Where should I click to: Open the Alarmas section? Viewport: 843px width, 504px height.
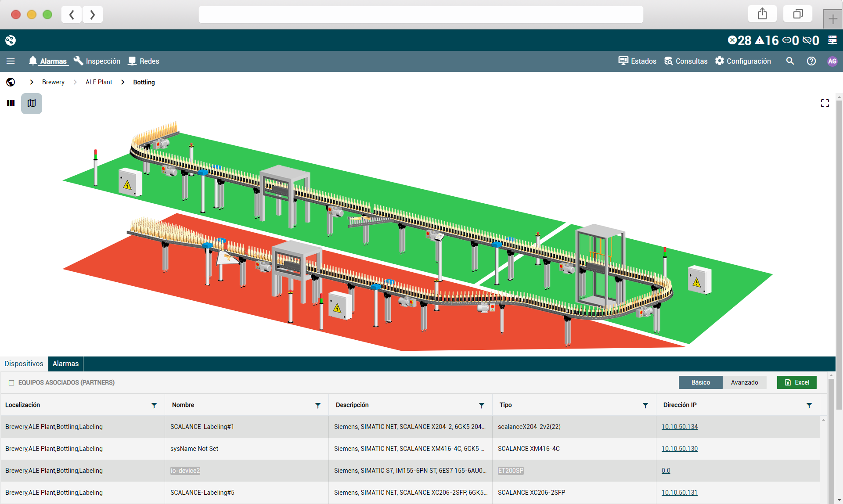48,61
